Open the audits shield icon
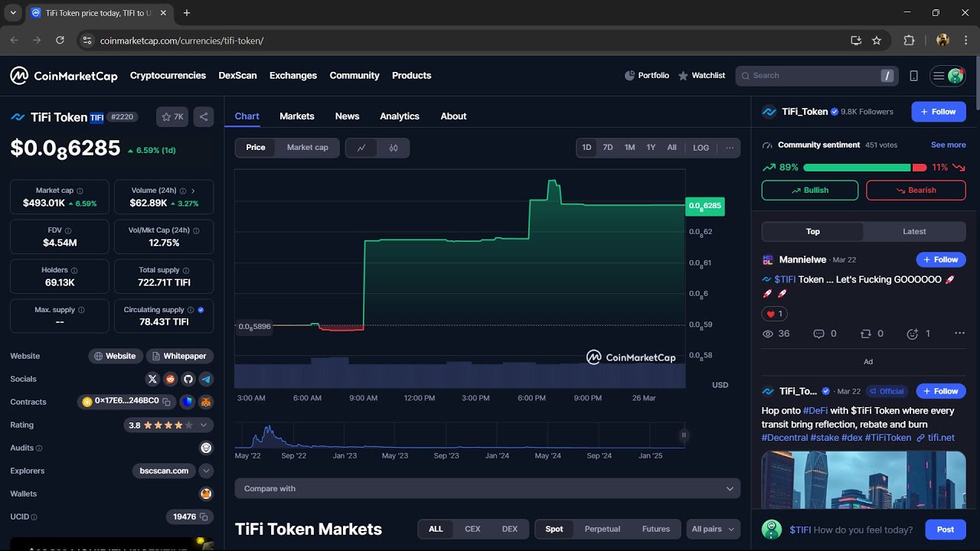This screenshot has width=980, height=551. tap(206, 448)
